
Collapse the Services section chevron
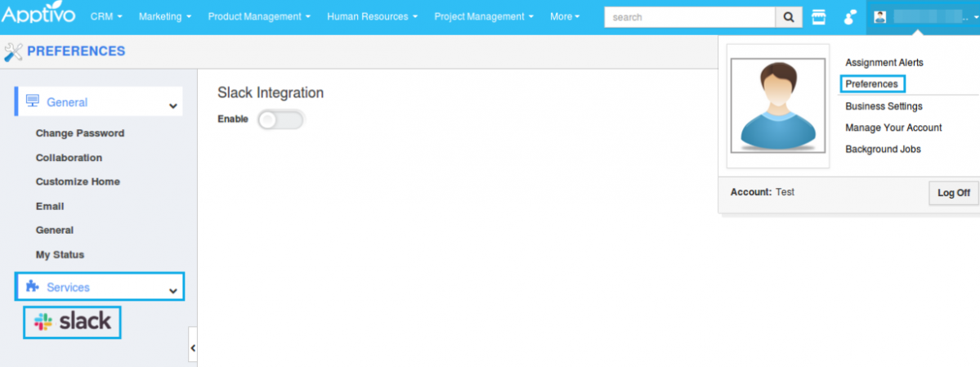(173, 291)
